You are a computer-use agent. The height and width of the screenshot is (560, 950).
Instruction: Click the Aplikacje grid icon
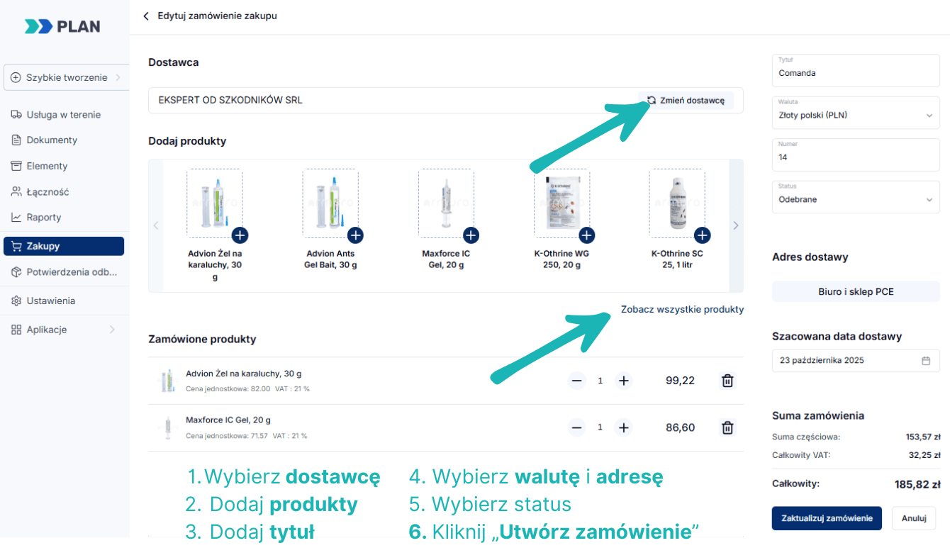[16, 330]
